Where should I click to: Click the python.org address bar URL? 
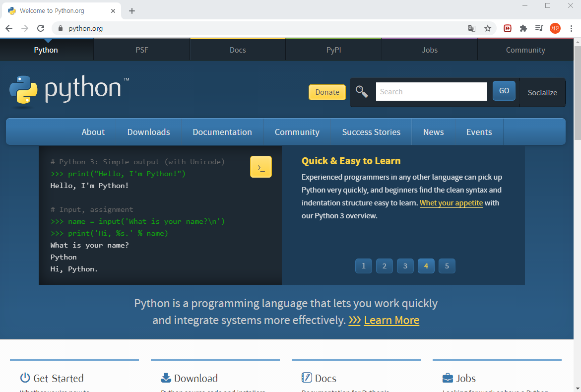(x=86, y=28)
